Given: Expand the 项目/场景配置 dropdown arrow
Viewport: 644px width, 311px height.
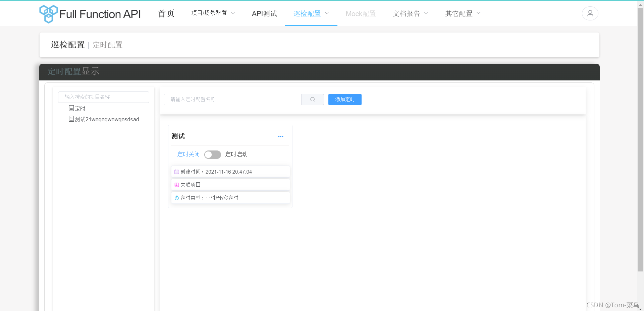Looking at the screenshot, I should click(233, 13).
